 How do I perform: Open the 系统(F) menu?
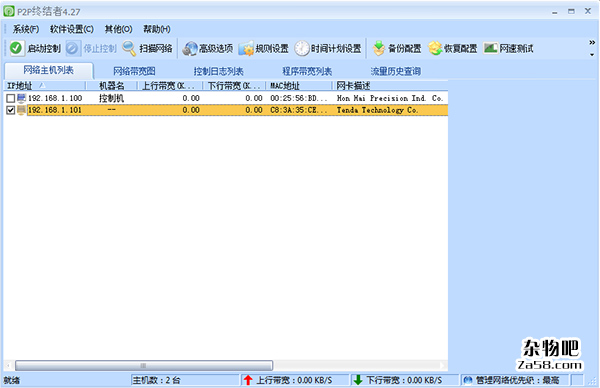[26, 29]
